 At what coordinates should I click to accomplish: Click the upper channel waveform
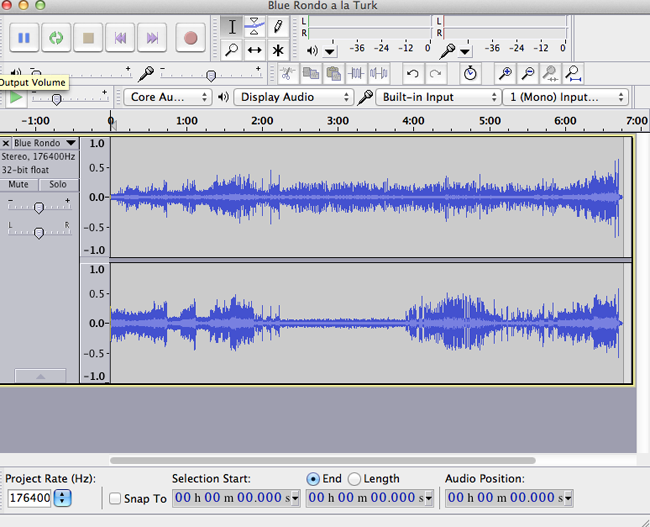point(366,197)
